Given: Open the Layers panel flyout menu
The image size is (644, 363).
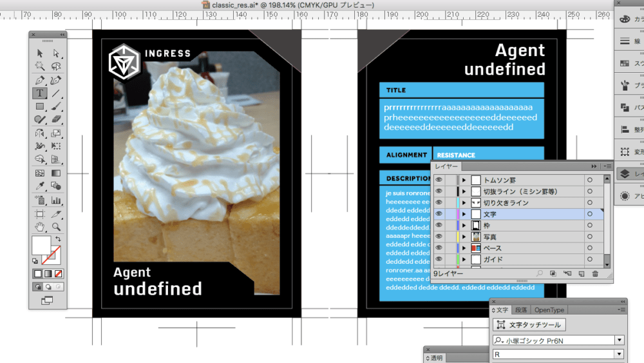Looking at the screenshot, I should click(x=607, y=166).
